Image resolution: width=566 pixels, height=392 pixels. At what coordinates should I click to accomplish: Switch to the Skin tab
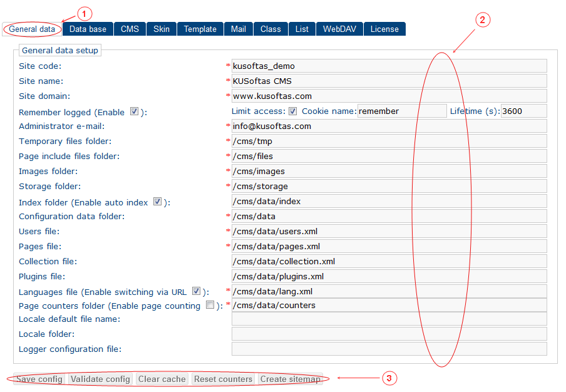pyautogui.click(x=162, y=29)
